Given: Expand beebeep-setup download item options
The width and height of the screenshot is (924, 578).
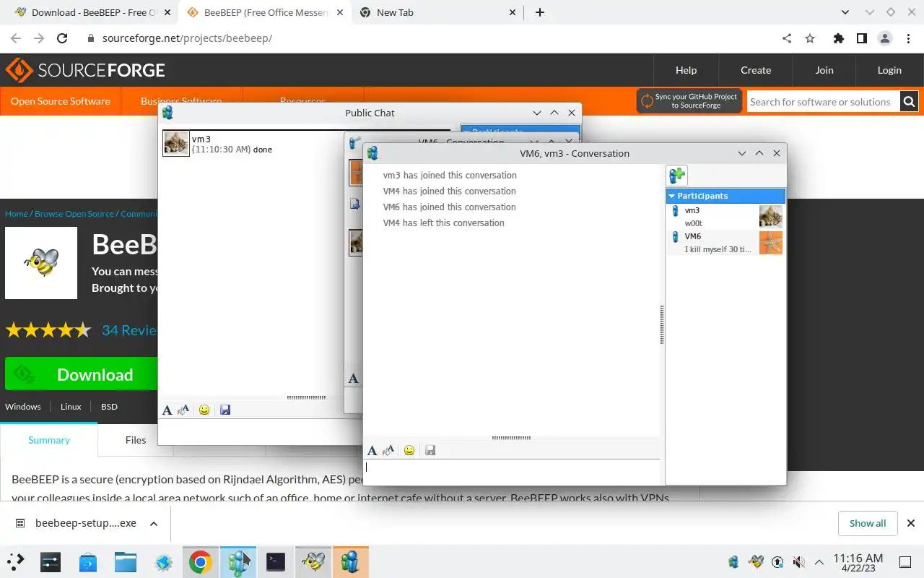Looking at the screenshot, I should click(x=154, y=523).
